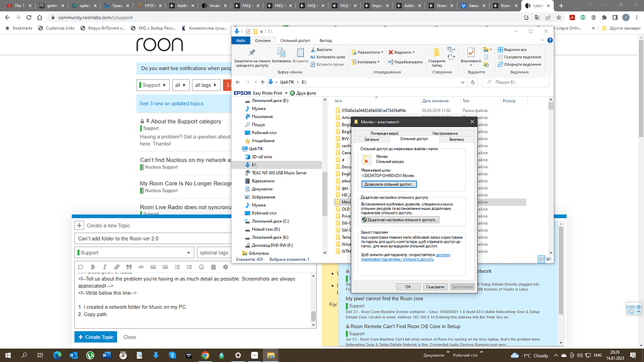Screen dimensions: 644x362
Task: Expand the Перемістити dropdown in the ribbon
Action: pyautogui.click(x=382, y=53)
